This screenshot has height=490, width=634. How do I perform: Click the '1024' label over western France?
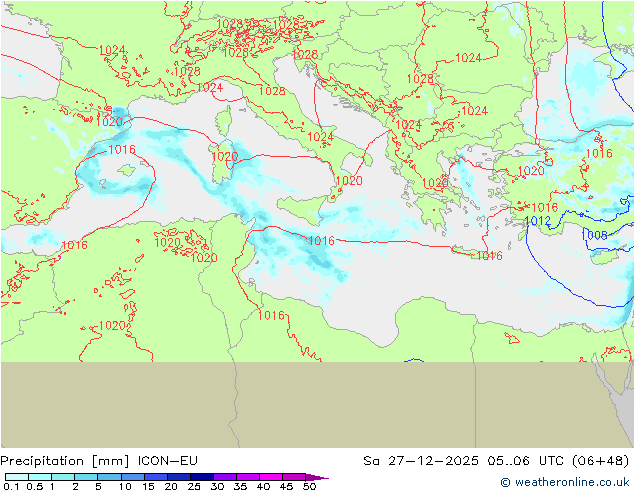pyautogui.click(x=112, y=50)
